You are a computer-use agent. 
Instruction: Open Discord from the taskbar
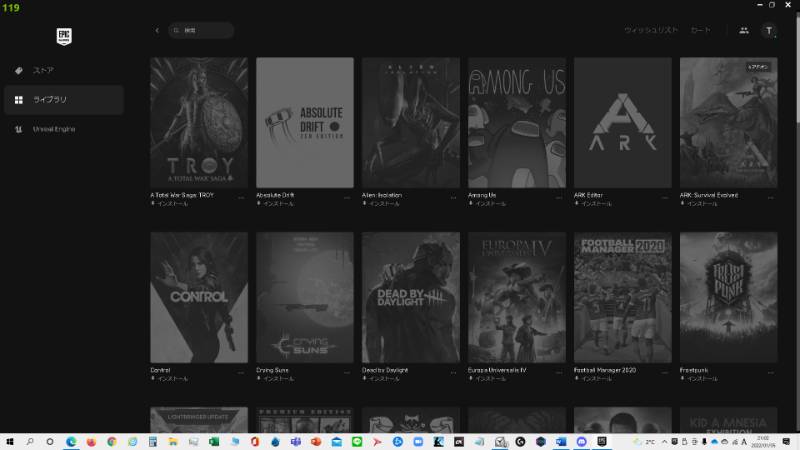coord(581,442)
